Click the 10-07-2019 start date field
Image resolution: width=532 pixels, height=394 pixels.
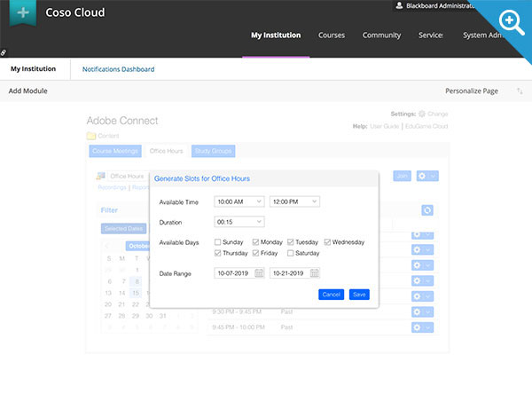239,273
